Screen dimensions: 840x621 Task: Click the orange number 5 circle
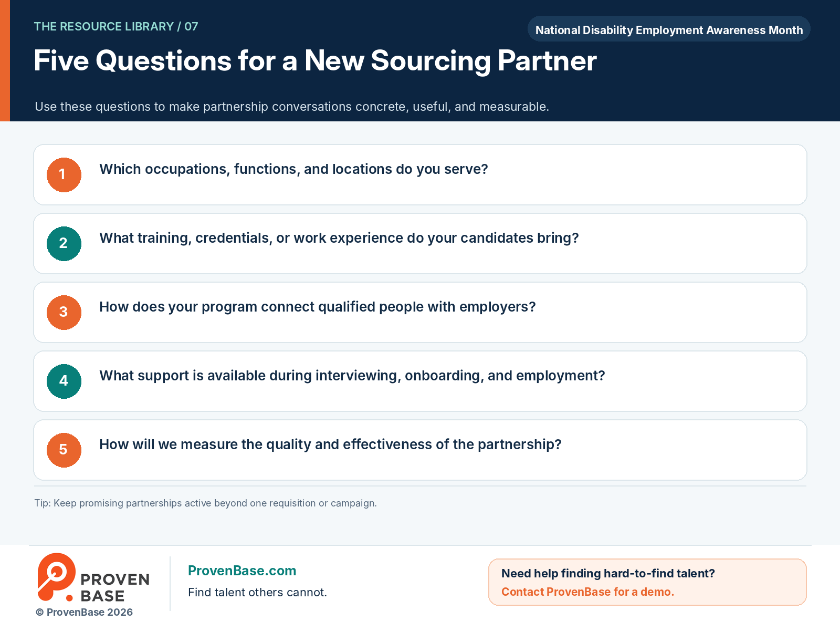click(x=64, y=450)
